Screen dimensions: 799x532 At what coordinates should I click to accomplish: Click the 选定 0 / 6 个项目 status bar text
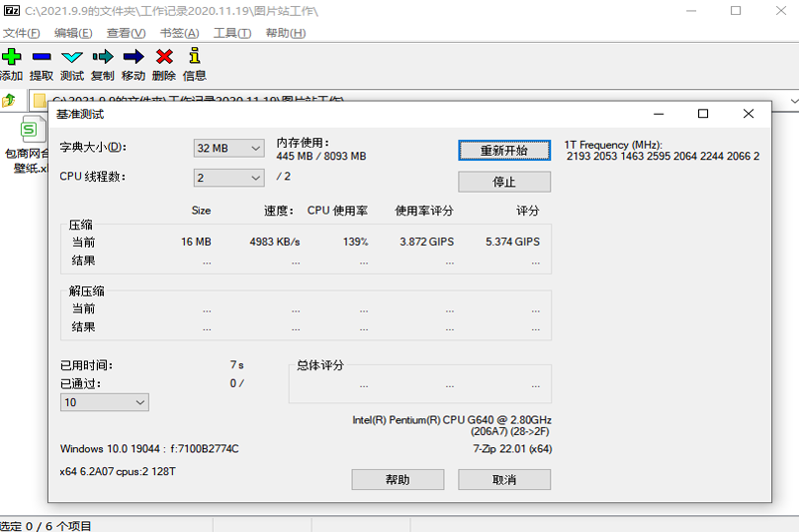pos(46,526)
